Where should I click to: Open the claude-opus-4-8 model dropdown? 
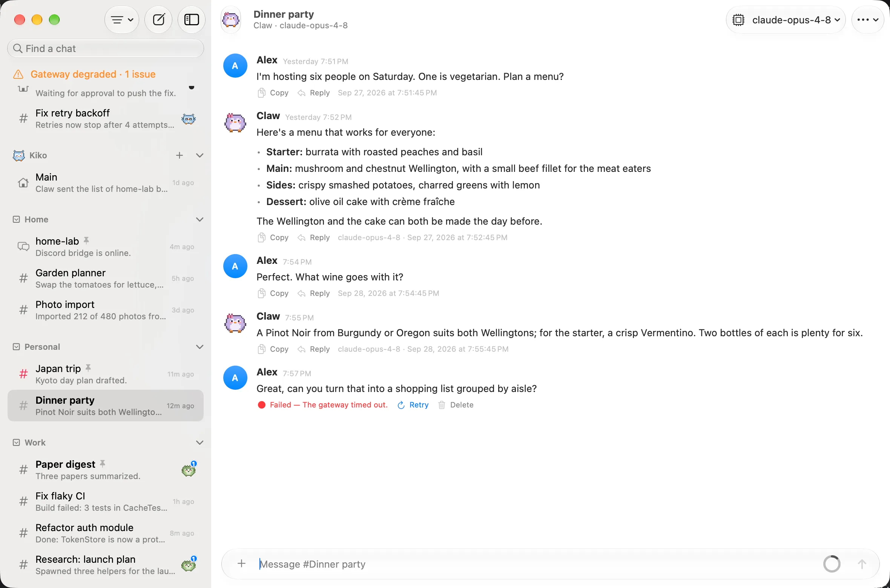(x=786, y=20)
